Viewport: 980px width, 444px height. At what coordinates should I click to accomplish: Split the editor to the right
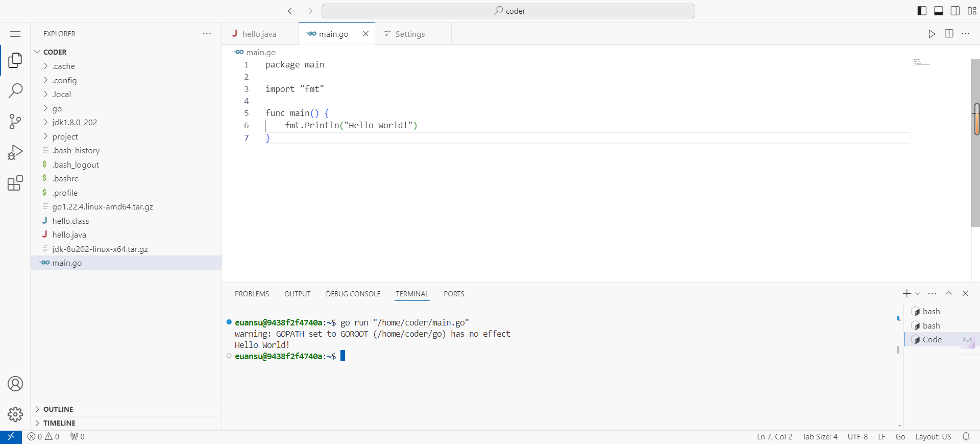[949, 34]
